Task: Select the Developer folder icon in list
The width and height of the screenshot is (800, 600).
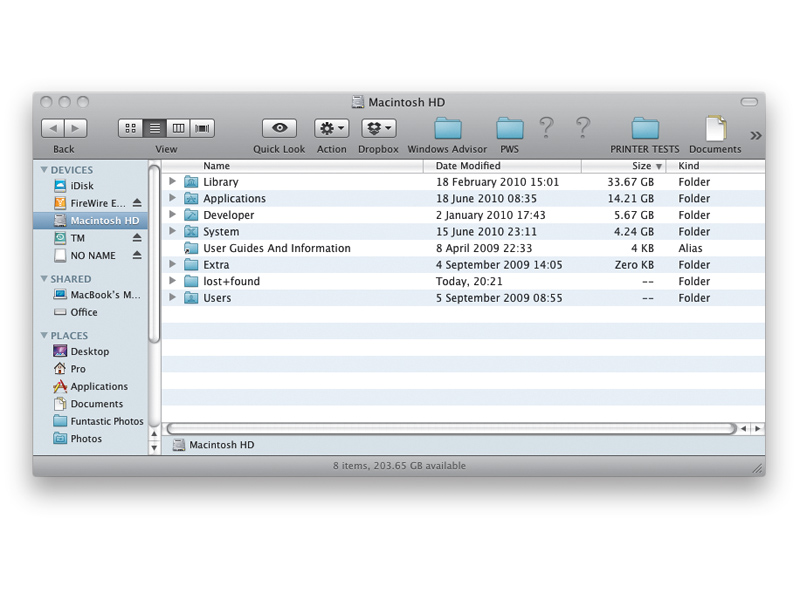Action: coord(191,215)
